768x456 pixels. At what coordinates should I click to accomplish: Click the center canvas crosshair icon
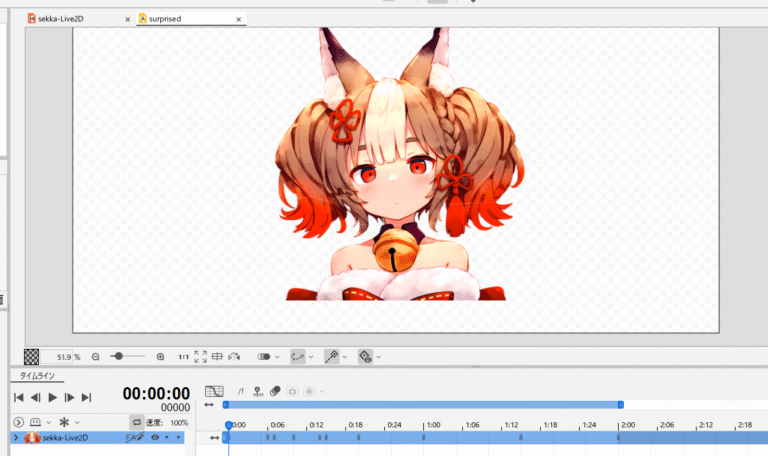[217, 357]
